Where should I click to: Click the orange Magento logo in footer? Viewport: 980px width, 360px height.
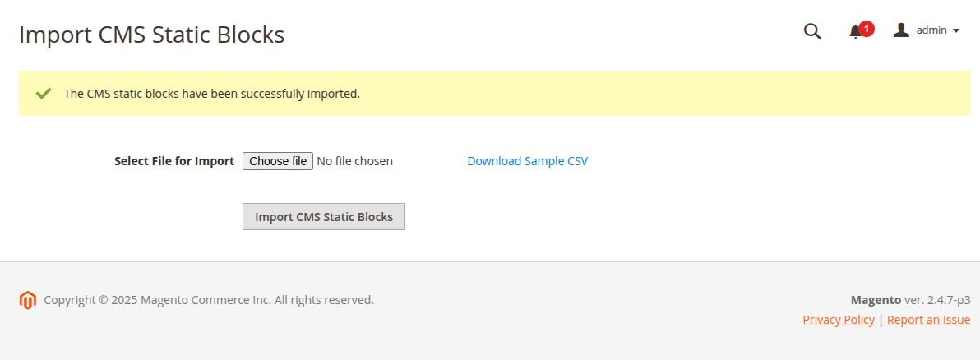(28, 300)
